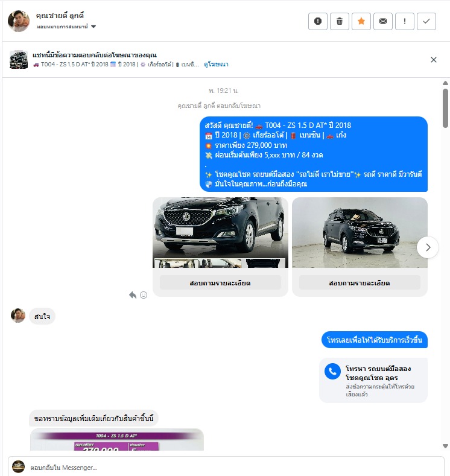Delete conversation with the trash icon

point(340,21)
